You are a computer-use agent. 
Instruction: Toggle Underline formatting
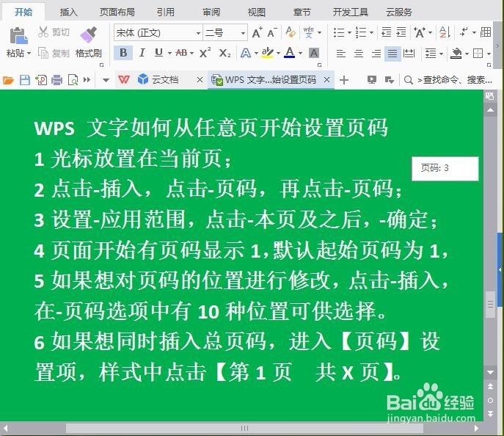point(158,53)
